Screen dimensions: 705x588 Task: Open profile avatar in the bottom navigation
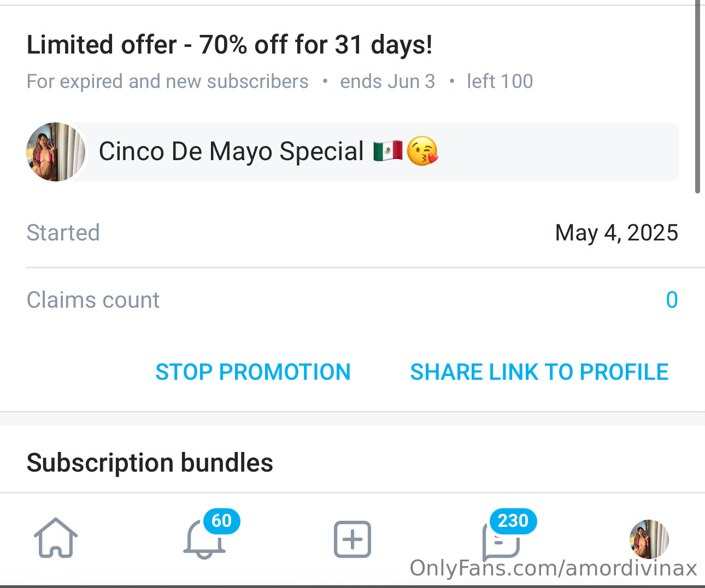[x=649, y=538]
